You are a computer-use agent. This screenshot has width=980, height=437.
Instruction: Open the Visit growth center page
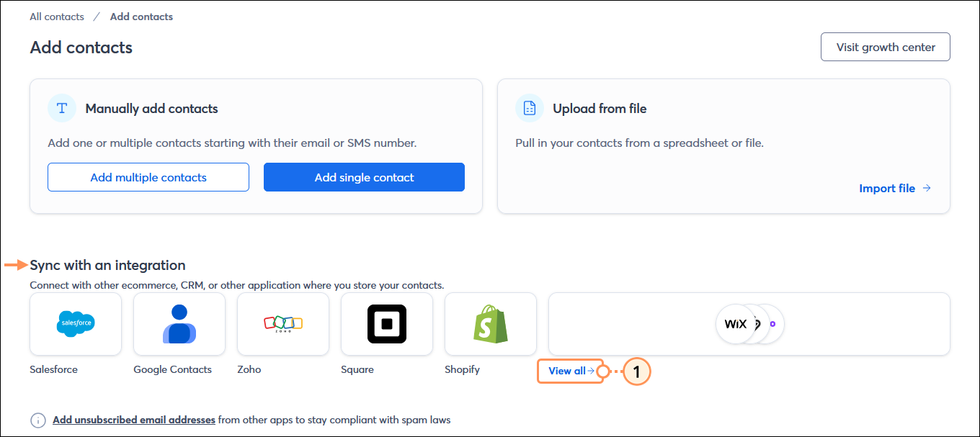(x=885, y=46)
